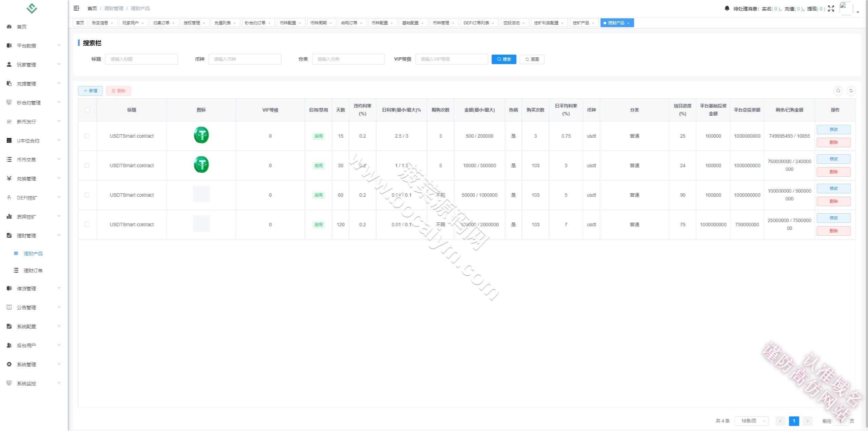Open 理财订单 in the sidebar
The height and width of the screenshot is (431, 868).
tap(33, 271)
